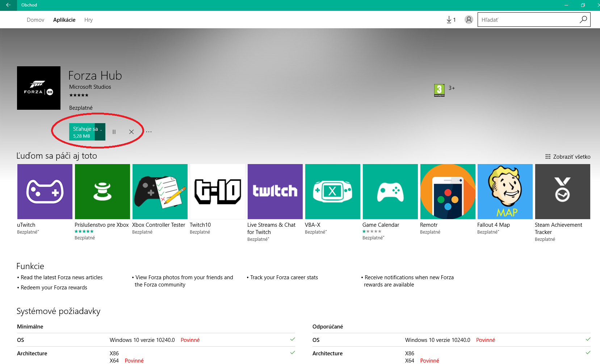Open the user account icon
This screenshot has width=600, height=364.
click(469, 20)
